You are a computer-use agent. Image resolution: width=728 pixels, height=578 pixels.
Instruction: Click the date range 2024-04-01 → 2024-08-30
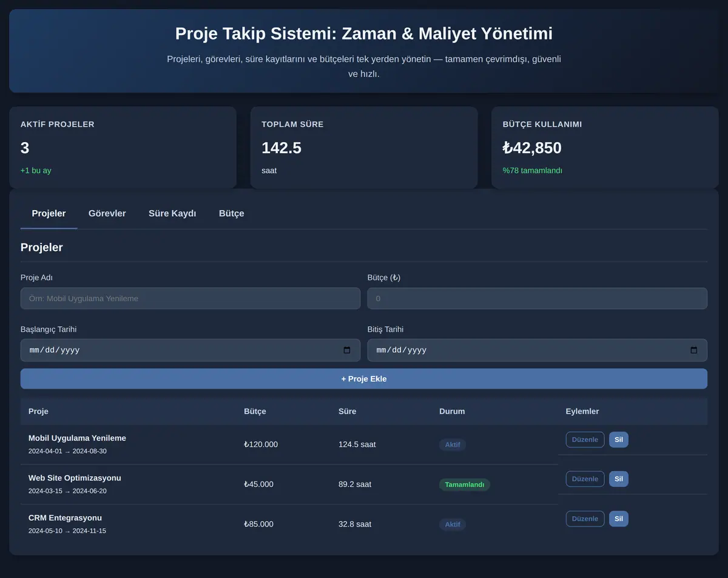[x=67, y=452]
